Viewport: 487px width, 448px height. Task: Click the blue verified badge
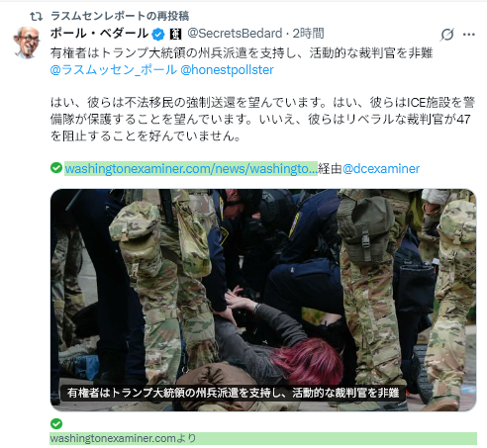(158, 34)
